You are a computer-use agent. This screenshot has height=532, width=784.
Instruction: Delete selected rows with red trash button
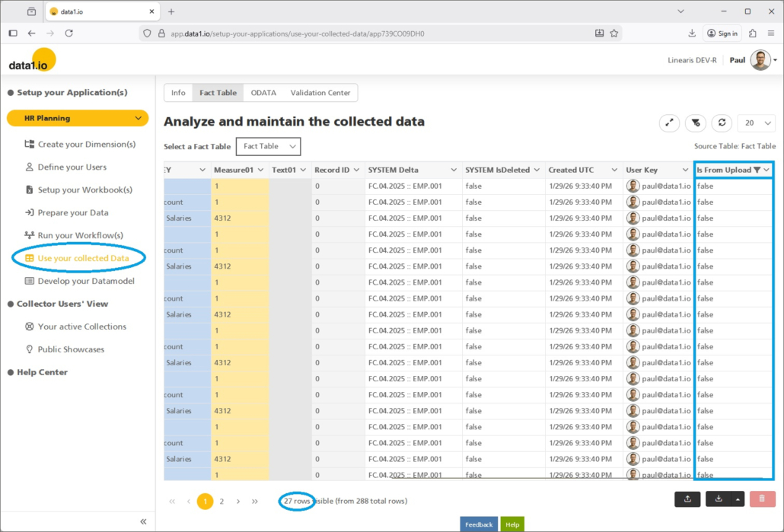point(762,499)
